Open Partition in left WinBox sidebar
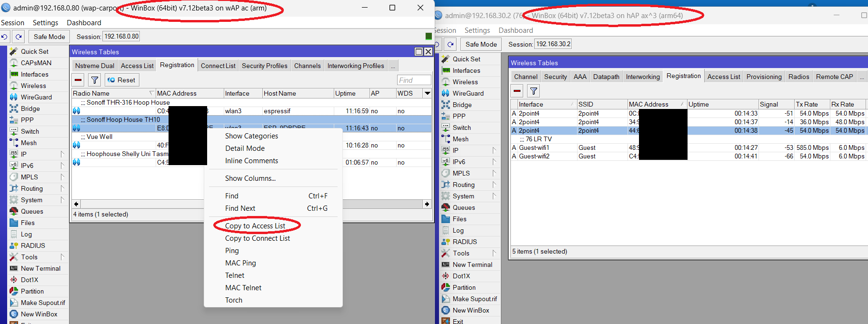This screenshot has width=868, height=324. pyautogui.click(x=32, y=291)
